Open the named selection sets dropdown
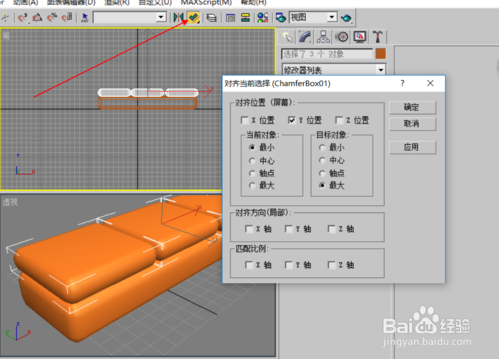Image resolution: width=502 pixels, height=361 pixels. tap(161, 17)
